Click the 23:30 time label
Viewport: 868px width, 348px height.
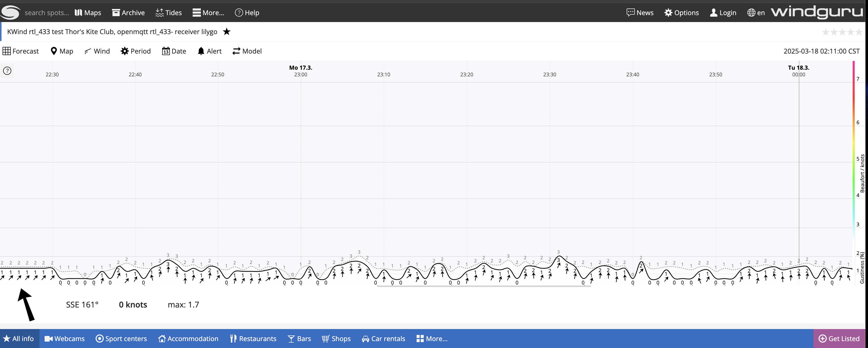[x=550, y=75]
